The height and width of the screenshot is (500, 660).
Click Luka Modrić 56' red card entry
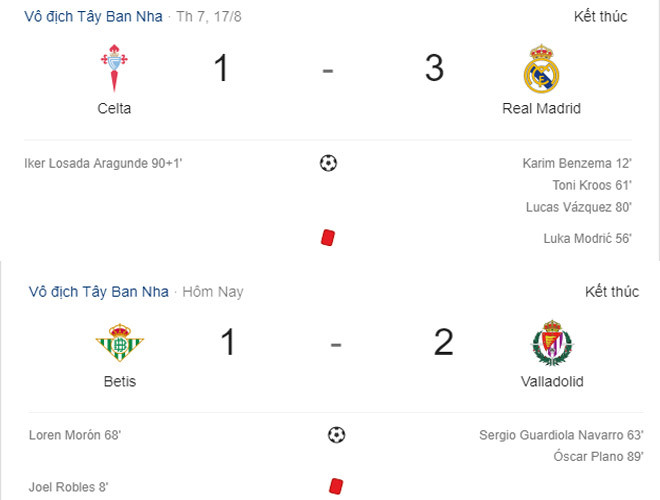(587, 238)
